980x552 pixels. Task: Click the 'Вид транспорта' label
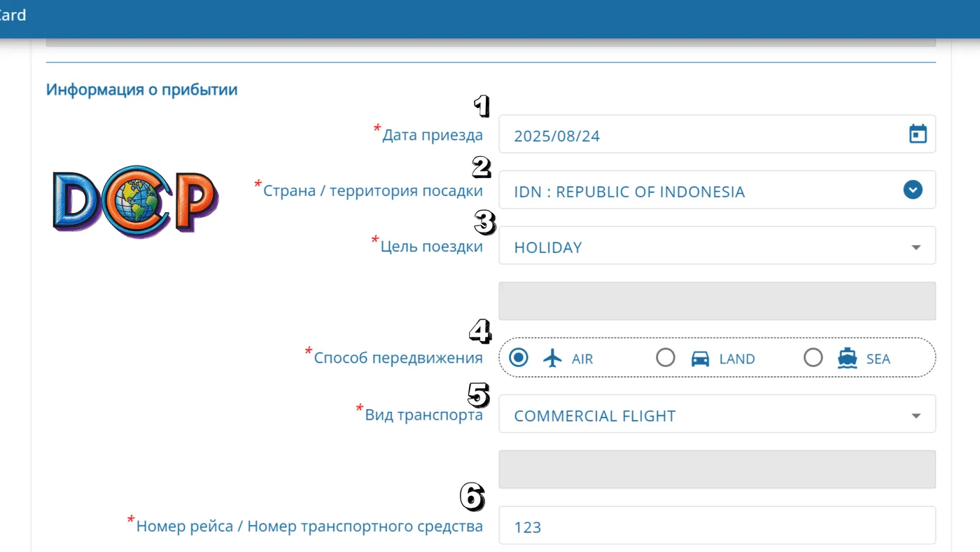[423, 415]
